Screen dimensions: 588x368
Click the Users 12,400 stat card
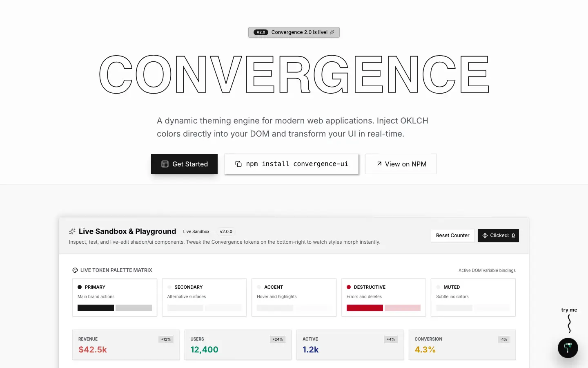coord(238,345)
